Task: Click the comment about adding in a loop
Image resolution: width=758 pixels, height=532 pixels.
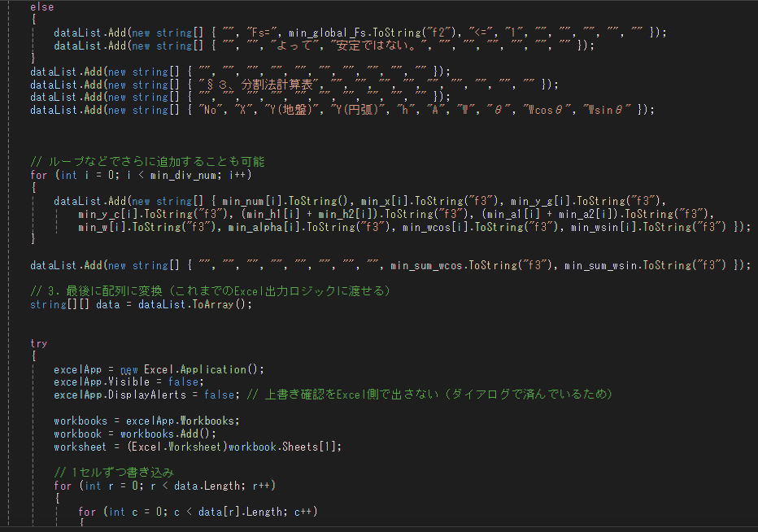Action: 147,162
